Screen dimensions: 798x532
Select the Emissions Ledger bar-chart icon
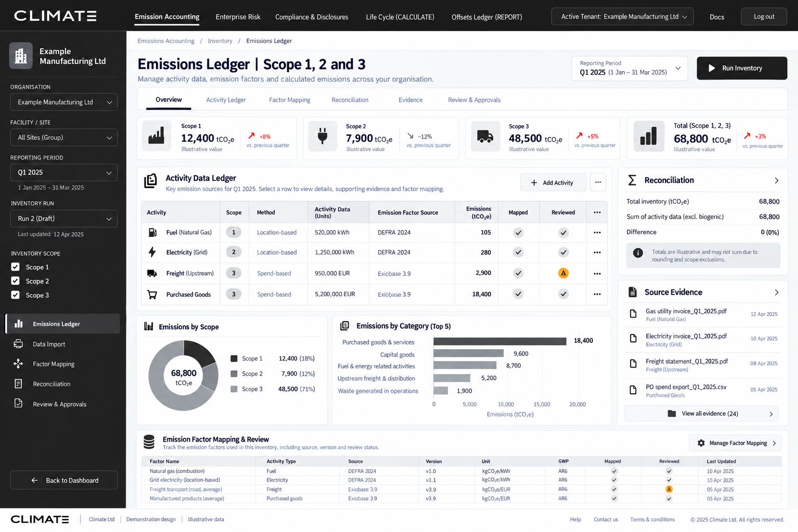point(19,324)
